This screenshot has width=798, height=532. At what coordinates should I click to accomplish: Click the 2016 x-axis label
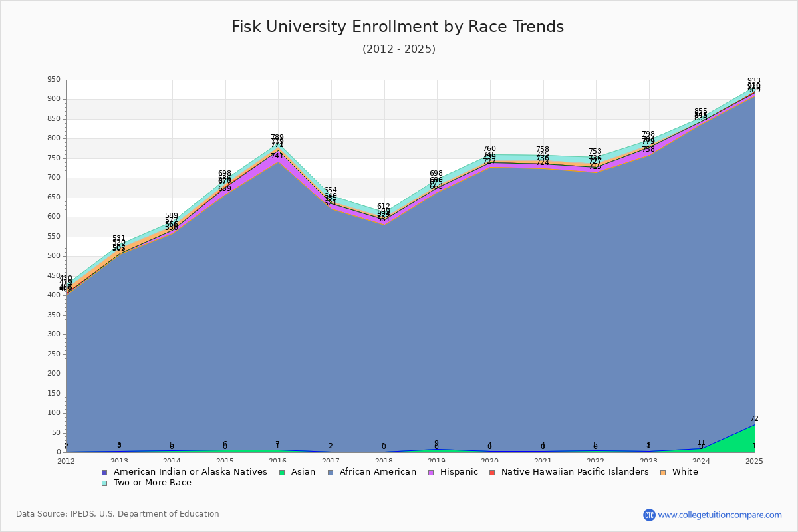pyautogui.click(x=278, y=461)
